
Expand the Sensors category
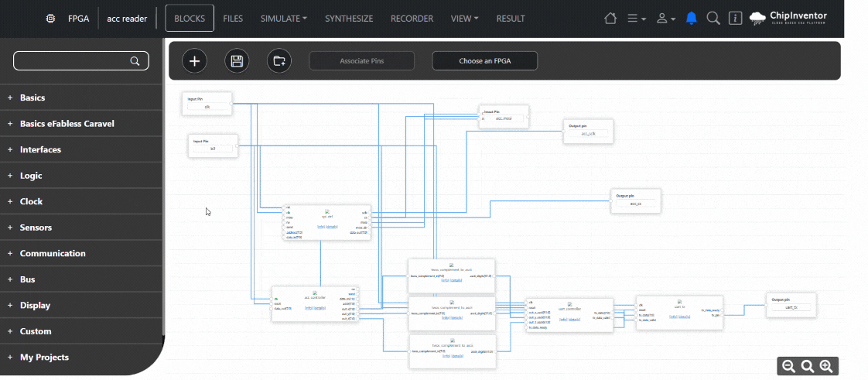tap(81, 228)
